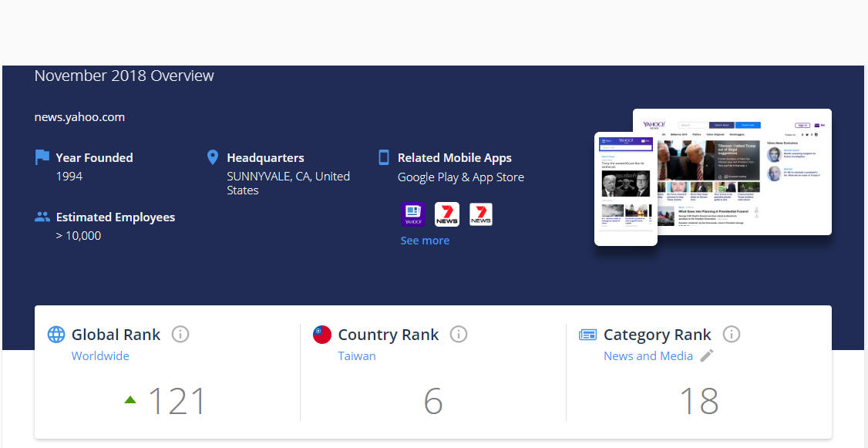
Task: Open the Yahoo News mobile app icon
Action: click(x=413, y=214)
